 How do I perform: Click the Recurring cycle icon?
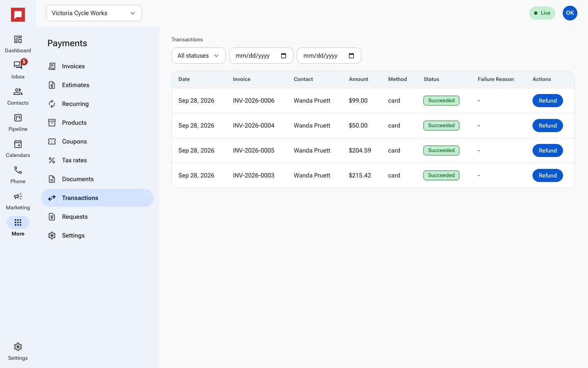(52, 104)
